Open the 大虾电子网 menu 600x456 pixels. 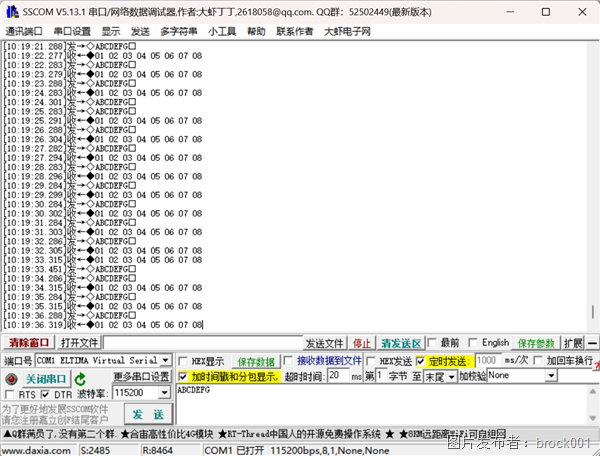[x=347, y=31]
